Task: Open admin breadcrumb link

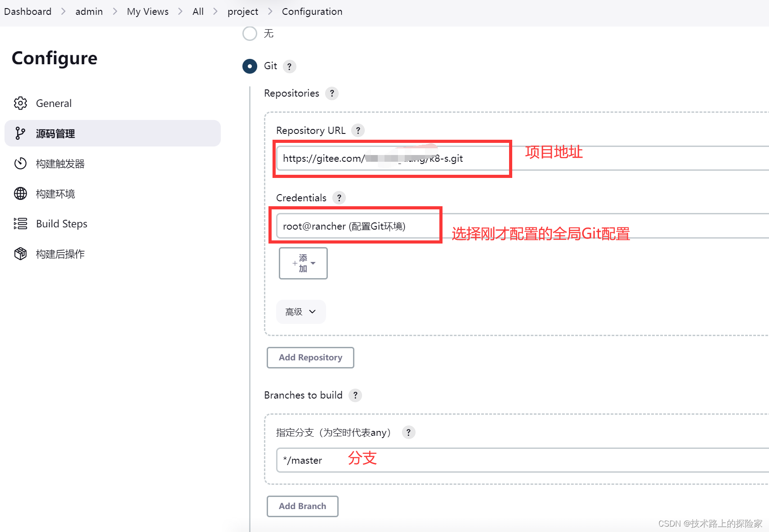Action: pos(89,12)
